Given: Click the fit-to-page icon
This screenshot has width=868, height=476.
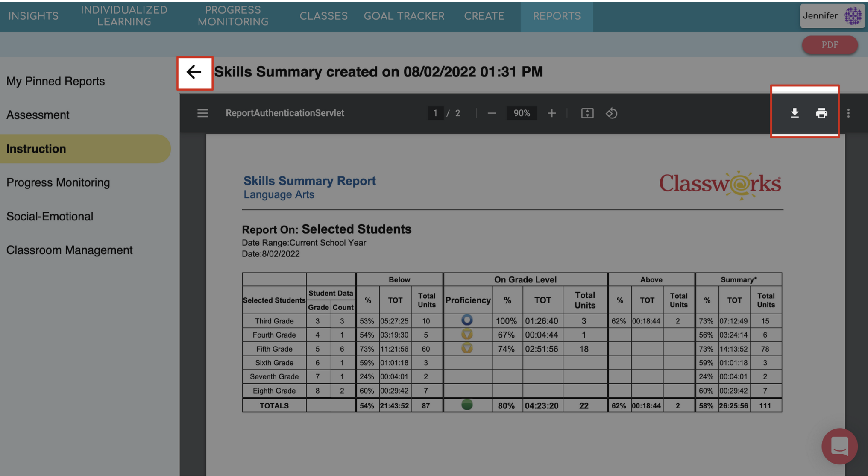Looking at the screenshot, I should 587,113.
